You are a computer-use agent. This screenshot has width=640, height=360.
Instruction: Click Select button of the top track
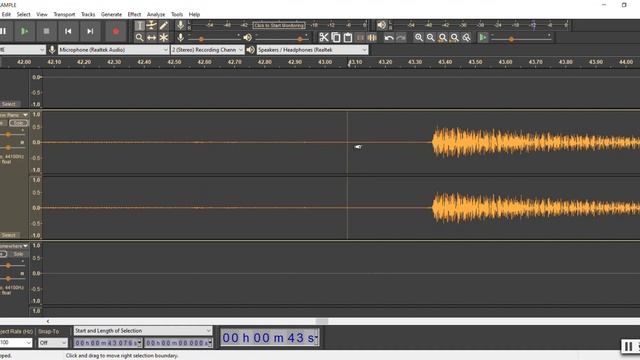pos(9,104)
